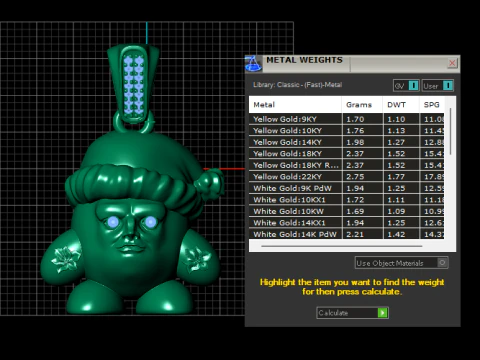Select the White Gold:14K PdW row
480x360 pixels.
click(x=346, y=234)
